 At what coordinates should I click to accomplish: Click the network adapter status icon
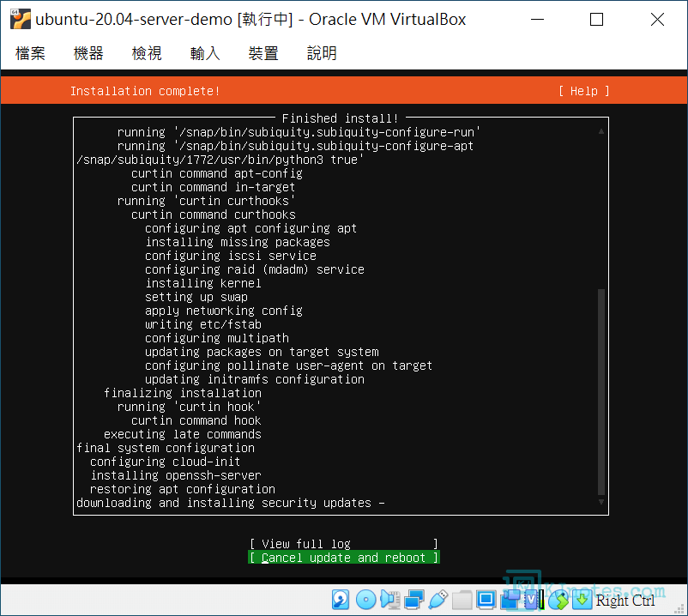pyautogui.click(x=413, y=600)
